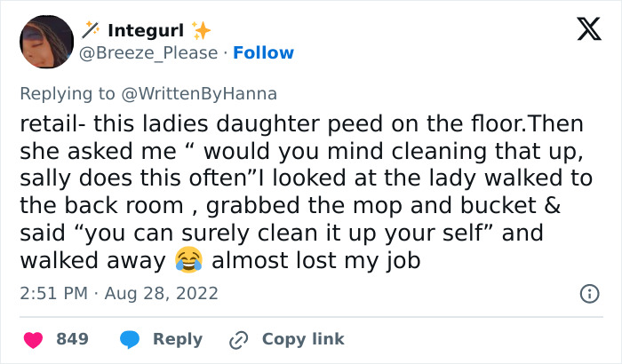
Task: Open the @WrittenByHanna mention
Action: pyautogui.click(x=211, y=93)
